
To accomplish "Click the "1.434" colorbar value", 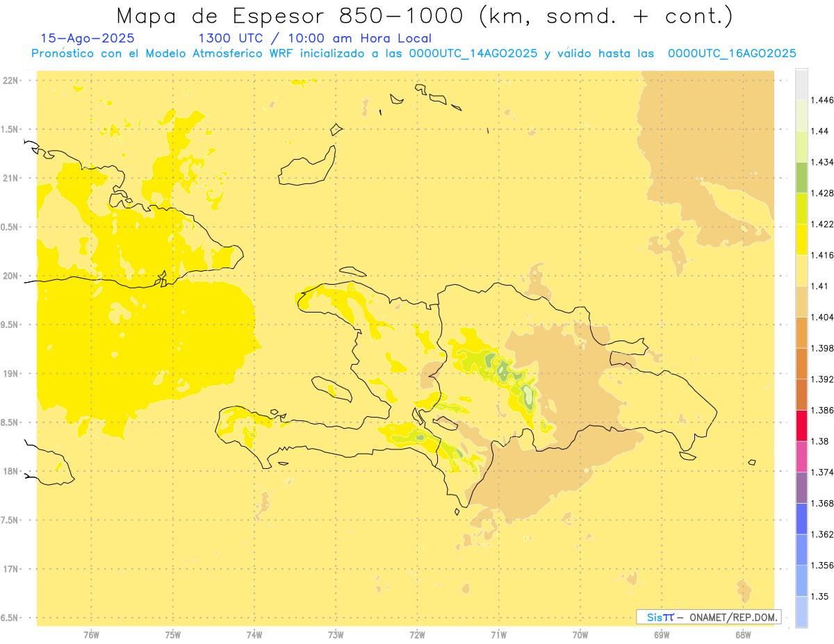I will pyautogui.click(x=821, y=162).
